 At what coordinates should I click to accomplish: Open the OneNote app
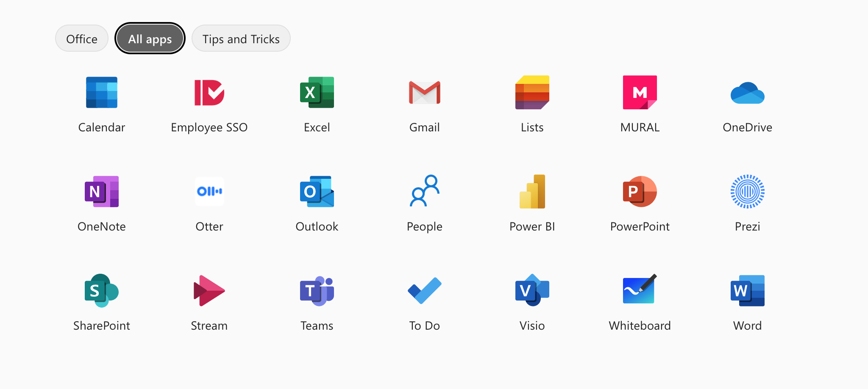[x=102, y=192]
